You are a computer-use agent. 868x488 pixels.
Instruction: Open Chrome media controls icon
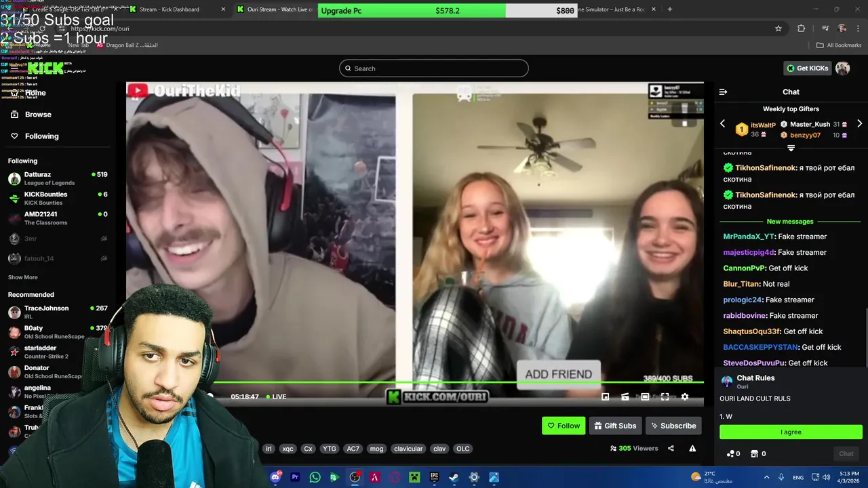tap(825, 28)
